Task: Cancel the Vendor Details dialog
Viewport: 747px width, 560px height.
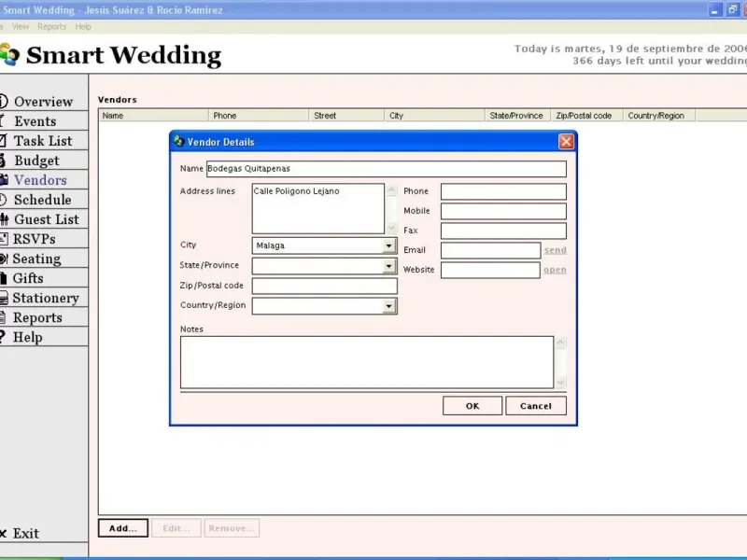Action: tap(536, 406)
